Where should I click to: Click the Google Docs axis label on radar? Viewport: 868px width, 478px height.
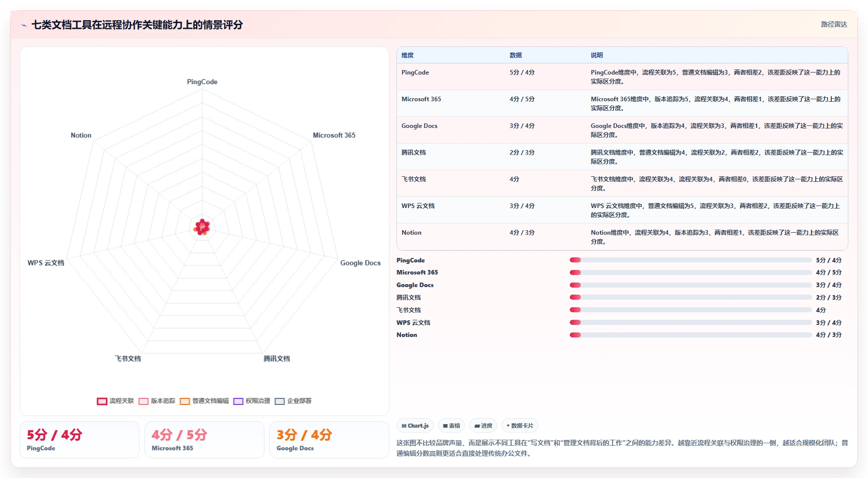(360, 263)
